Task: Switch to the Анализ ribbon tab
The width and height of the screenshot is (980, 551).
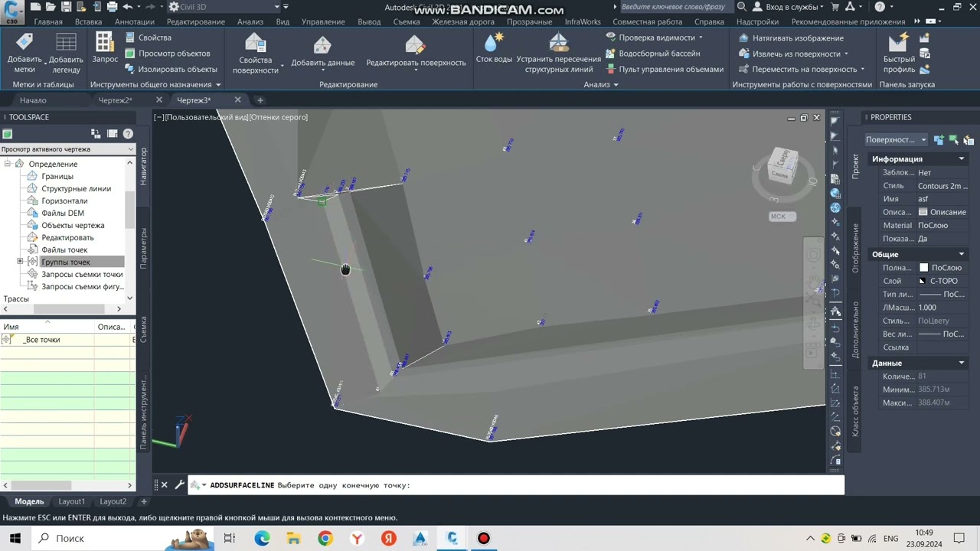Action: click(x=250, y=21)
